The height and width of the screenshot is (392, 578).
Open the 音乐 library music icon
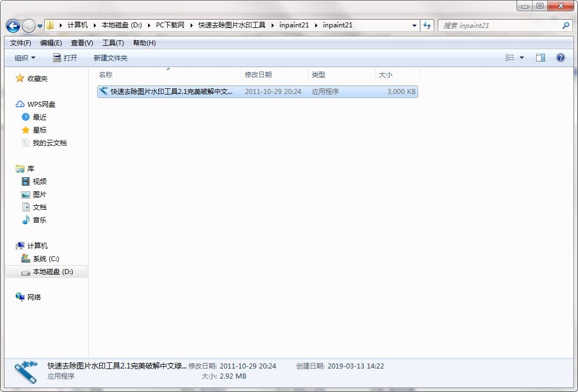[x=26, y=220]
